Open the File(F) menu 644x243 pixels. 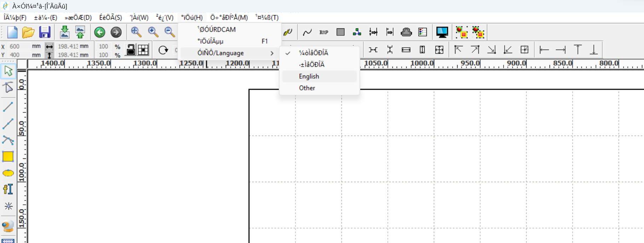click(15, 17)
